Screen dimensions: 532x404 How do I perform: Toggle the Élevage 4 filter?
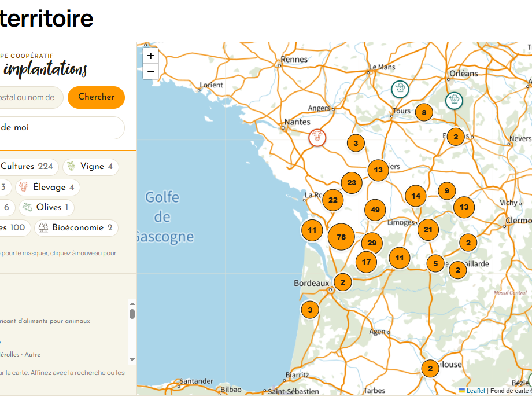coord(47,187)
